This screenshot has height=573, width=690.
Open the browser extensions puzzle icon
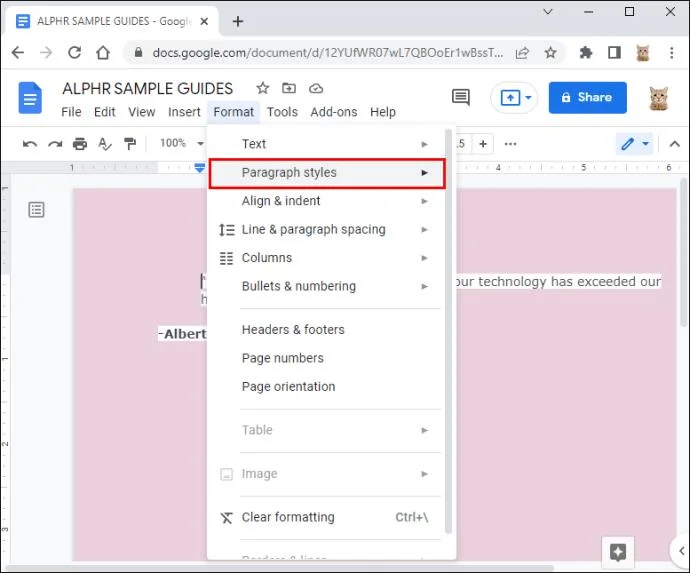(585, 53)
